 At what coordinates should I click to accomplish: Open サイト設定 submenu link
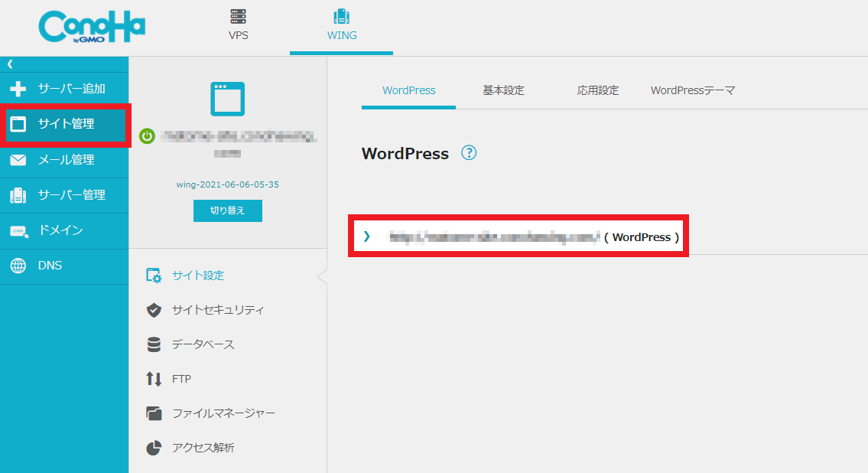197,276
